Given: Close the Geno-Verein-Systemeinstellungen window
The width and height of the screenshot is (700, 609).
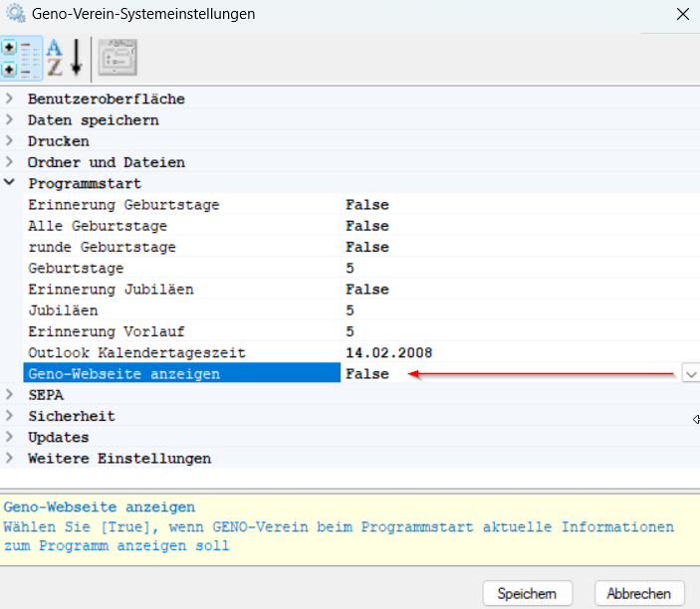Looking at the screenshot, I should [683, 14].
